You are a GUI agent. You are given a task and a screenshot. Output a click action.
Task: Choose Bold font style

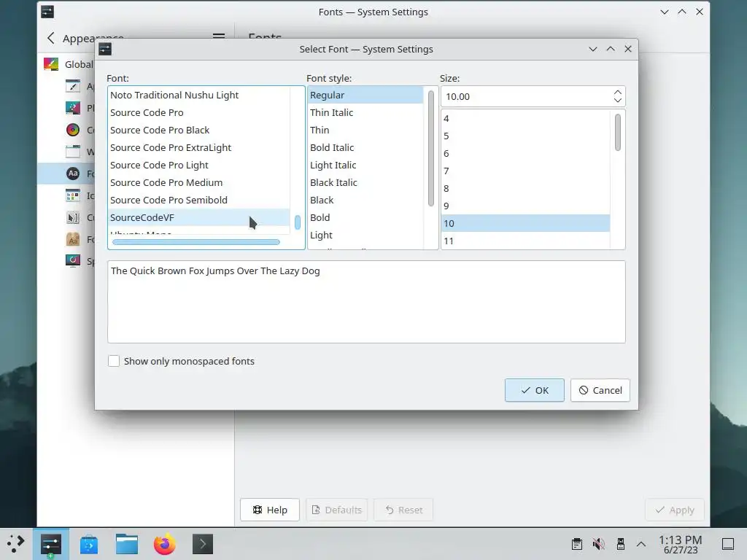coord(365,217)
